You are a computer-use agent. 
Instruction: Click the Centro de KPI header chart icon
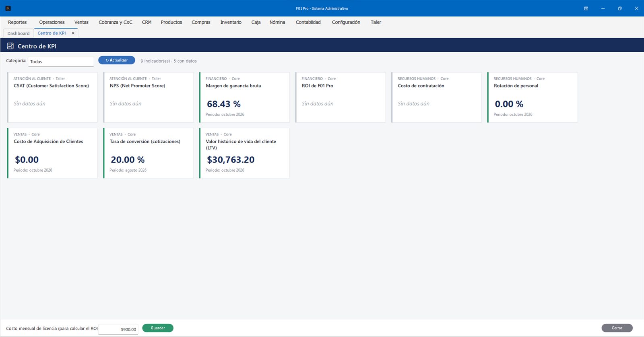click(10, 46)
